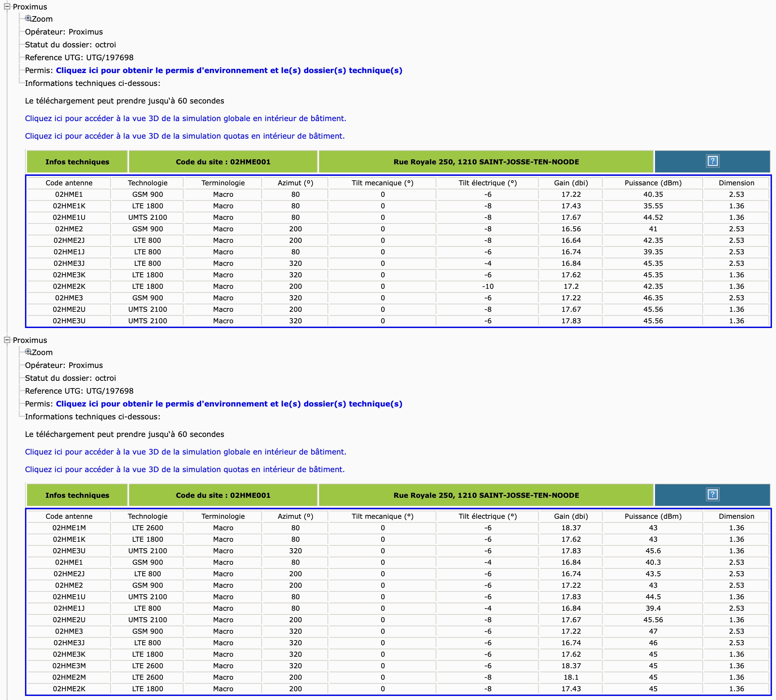The width and height of the screenshot is (776, 700).
Task: Click antenna code 02HME2J in first table
Action: click(x=69, y=240)
